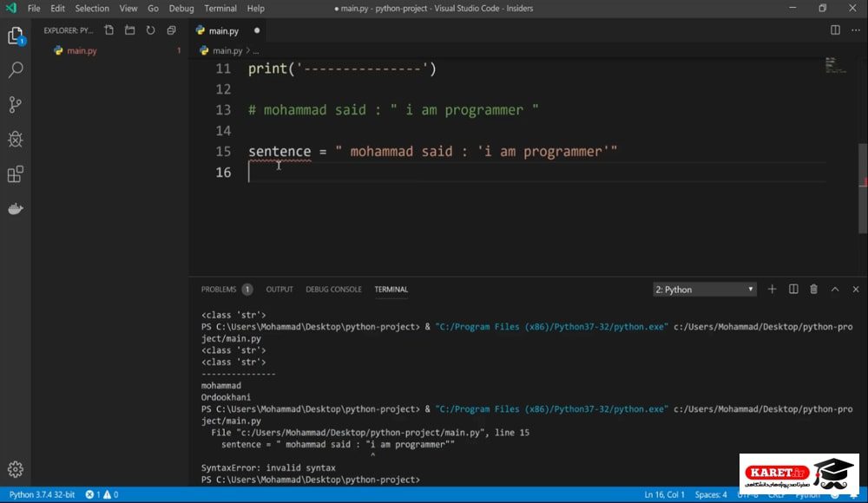Click the last PowerShell prompt line
Screen dimensions: 868x503
pyautogui.click(x=310, y=480)
